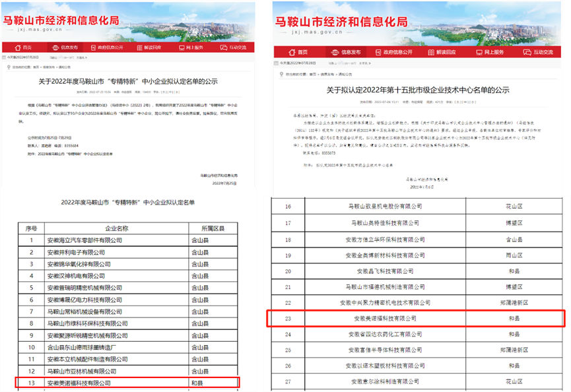Click row 7 马鞍山常裕机械设备有限公司
Screen dimensions: 571x392
[128, 312]
